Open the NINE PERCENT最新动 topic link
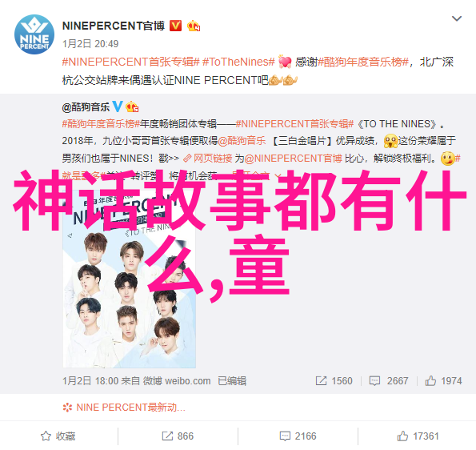Viewport: 476px width, 450px height. pos(124,408)
